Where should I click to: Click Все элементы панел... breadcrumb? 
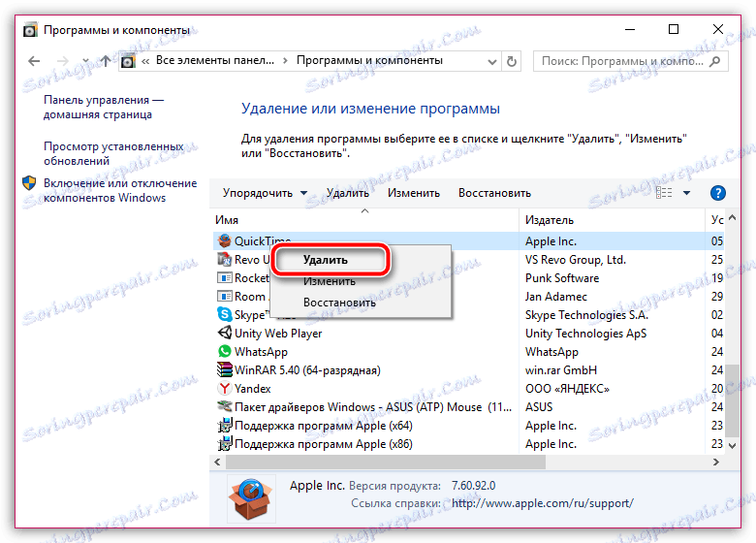[x=215, y=61]
